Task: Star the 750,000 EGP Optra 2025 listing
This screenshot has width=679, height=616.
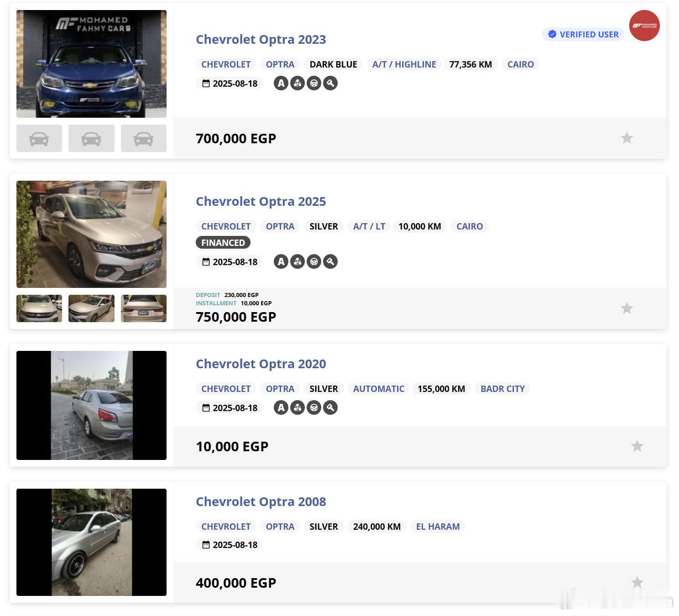Action: tap(627, 308)
